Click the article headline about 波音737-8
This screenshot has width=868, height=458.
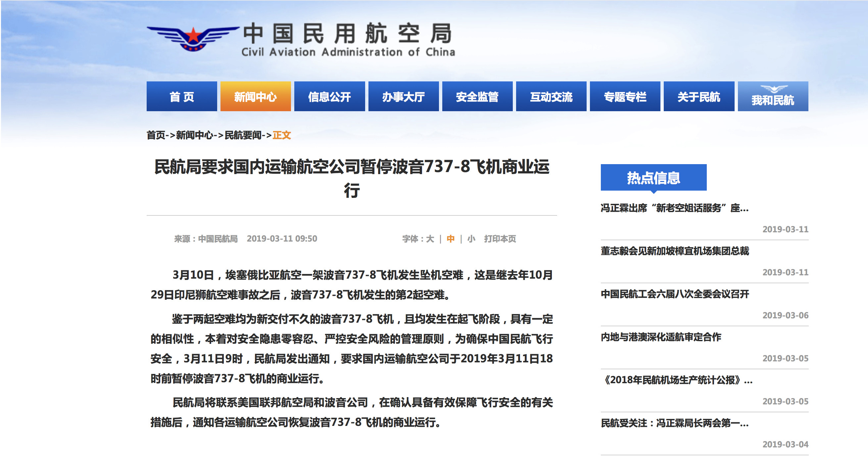click(352, 178)
